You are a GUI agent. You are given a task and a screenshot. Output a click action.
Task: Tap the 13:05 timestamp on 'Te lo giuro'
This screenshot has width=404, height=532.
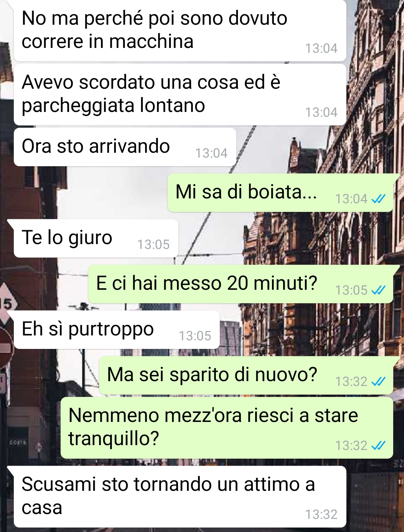click(153, 244)
